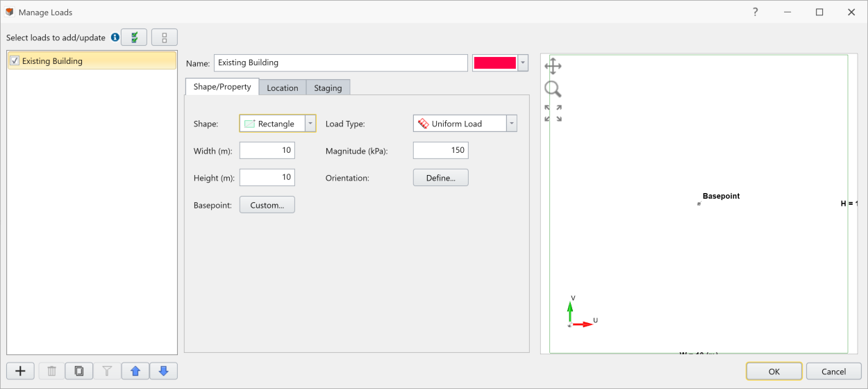Click the Define... orientation button

tap(441, 178)
